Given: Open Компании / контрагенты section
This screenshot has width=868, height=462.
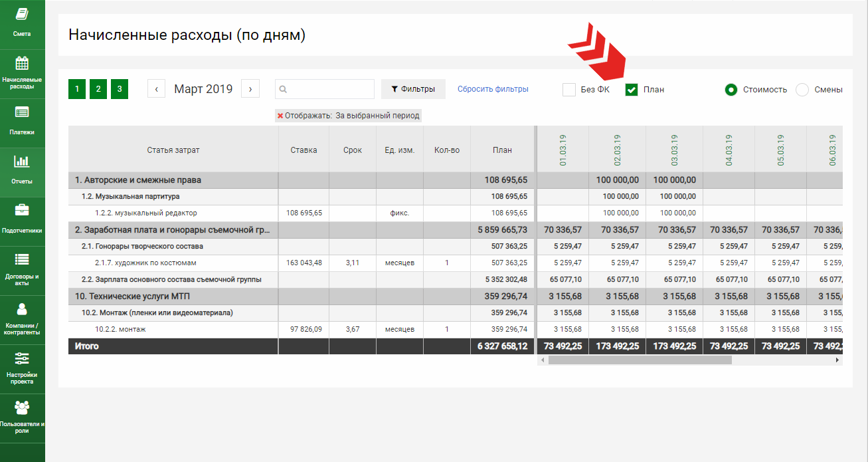Looking at the screenshot, I should click(22, 309).
